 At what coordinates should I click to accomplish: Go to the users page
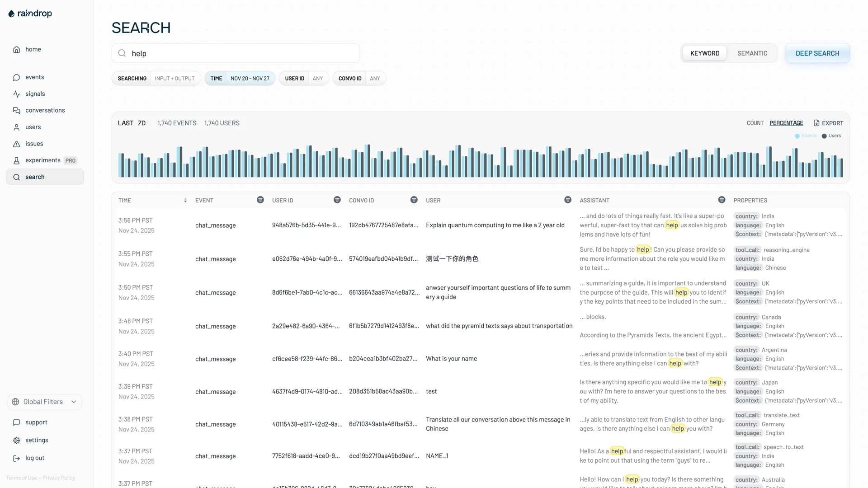coord(33,127)
